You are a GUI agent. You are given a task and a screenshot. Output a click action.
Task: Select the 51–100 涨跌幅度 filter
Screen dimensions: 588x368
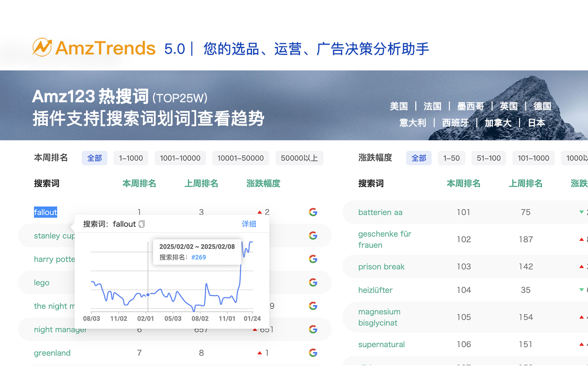click(x=489, y=158)
